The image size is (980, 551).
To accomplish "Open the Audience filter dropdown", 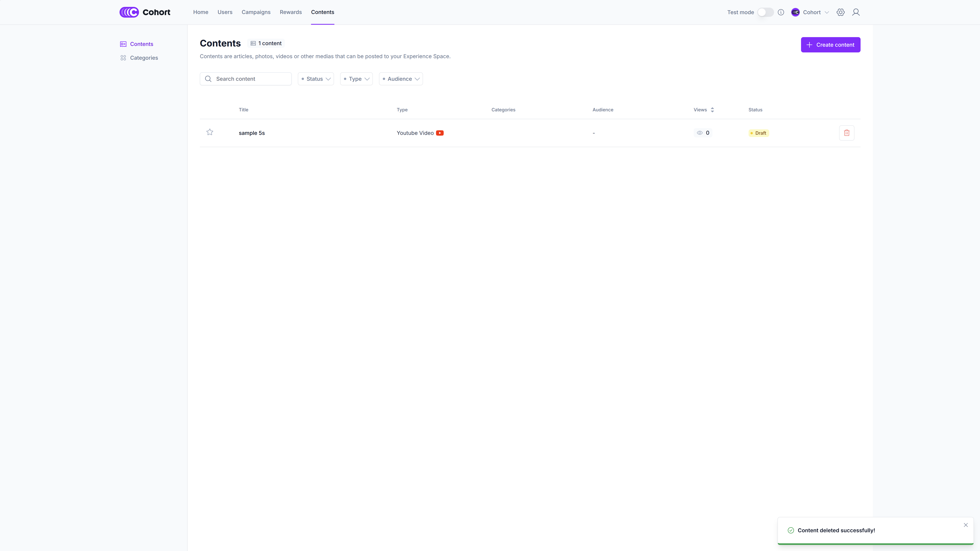I will pyautogui.click(x=401, y=79).
